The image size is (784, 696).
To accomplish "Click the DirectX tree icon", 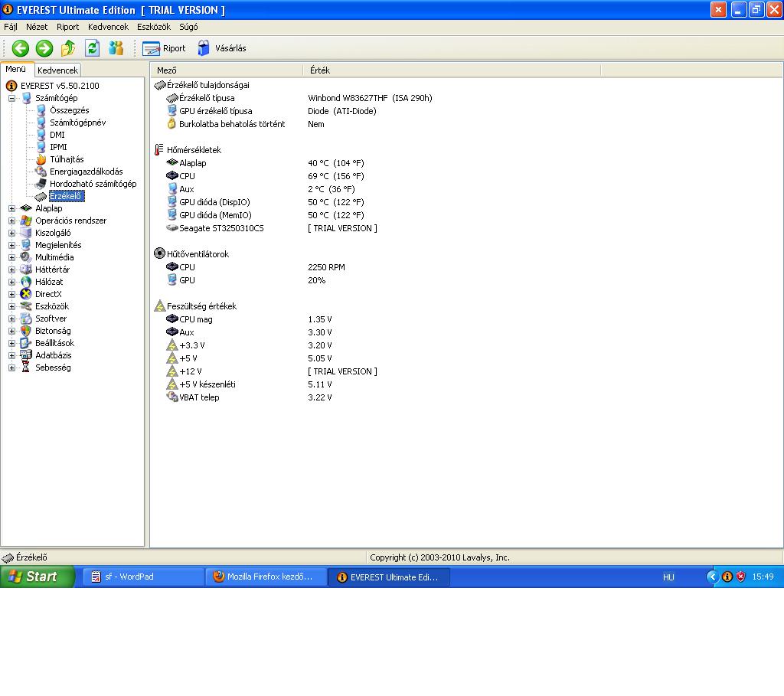I will point(25,294).
